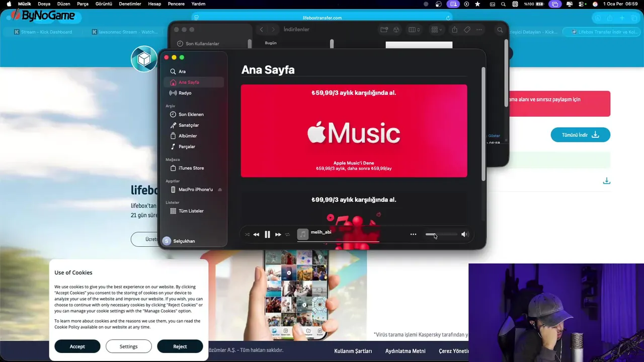Select Son Kullanılanlar in Finder sidebar

click(198, 44)
